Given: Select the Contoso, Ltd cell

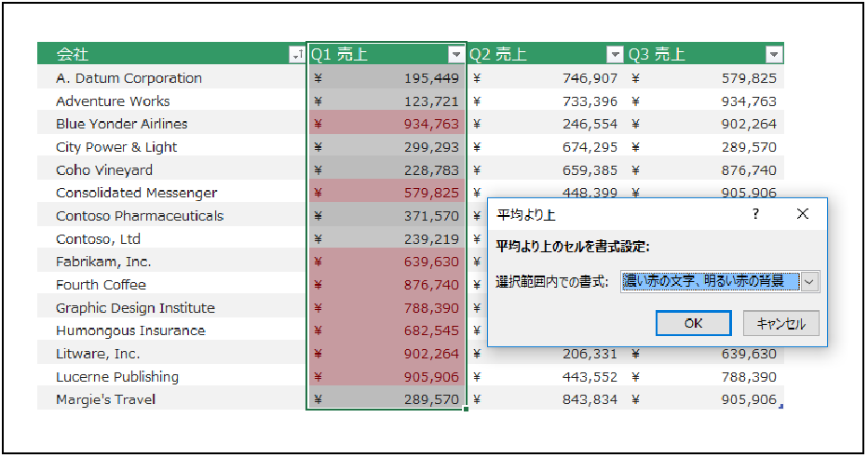Looking at the screenshot, I should click(171, 239).
